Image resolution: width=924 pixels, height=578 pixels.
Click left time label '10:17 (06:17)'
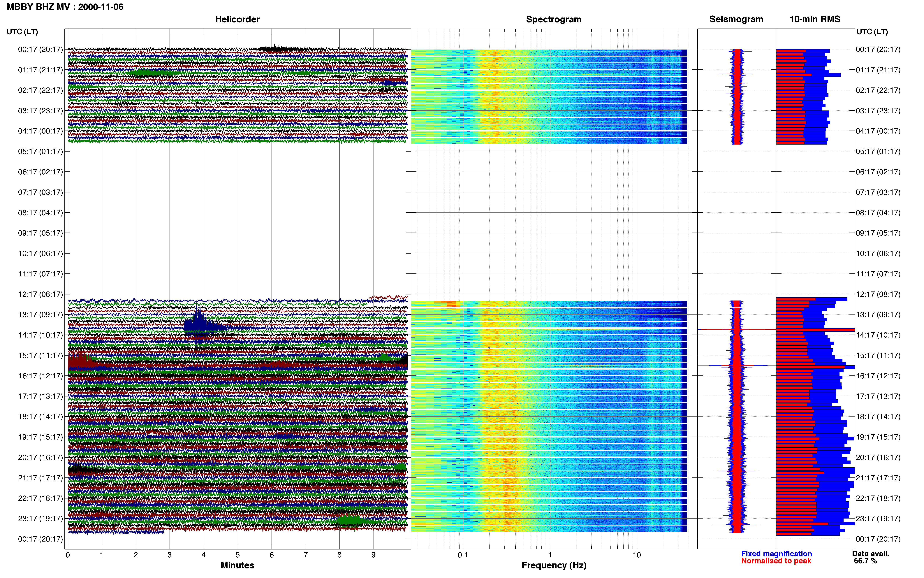click(x=41, y=253)
